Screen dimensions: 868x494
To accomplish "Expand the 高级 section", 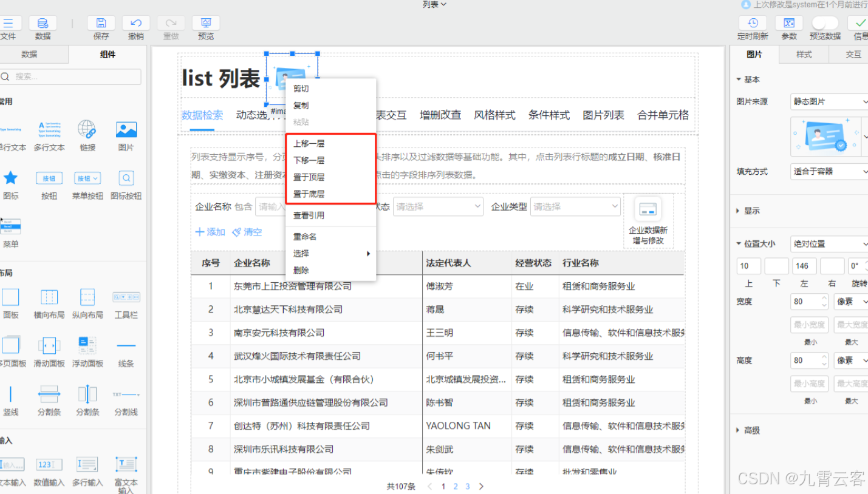I will click(748, 430).
